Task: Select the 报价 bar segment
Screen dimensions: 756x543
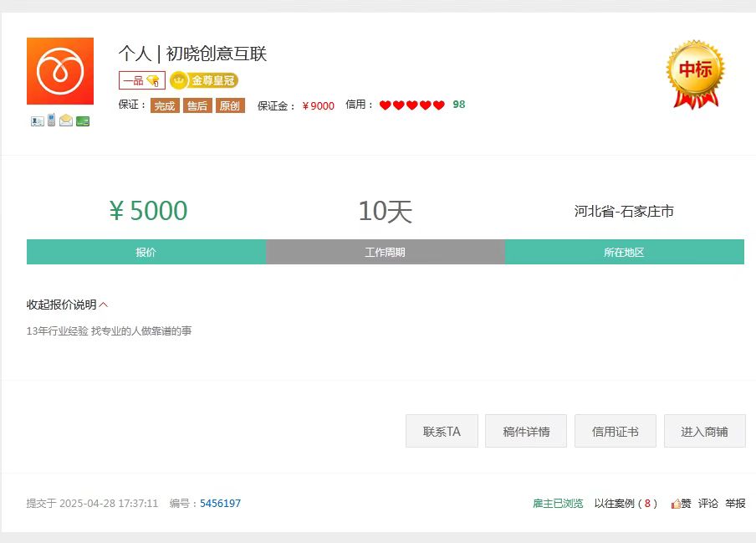Action: [146, 252]
